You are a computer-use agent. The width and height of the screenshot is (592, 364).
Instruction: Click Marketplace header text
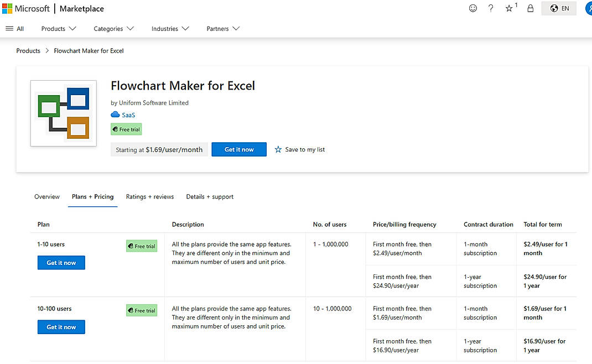[81, 9]
